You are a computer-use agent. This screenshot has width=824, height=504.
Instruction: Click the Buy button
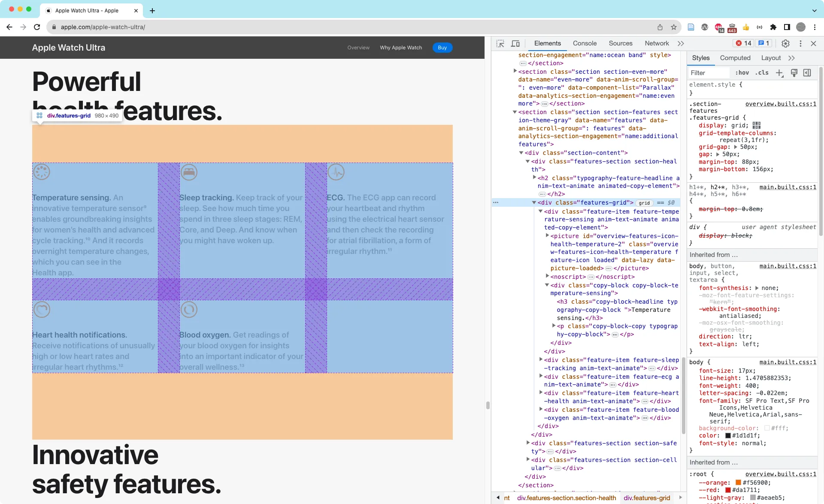coord(442,47)
